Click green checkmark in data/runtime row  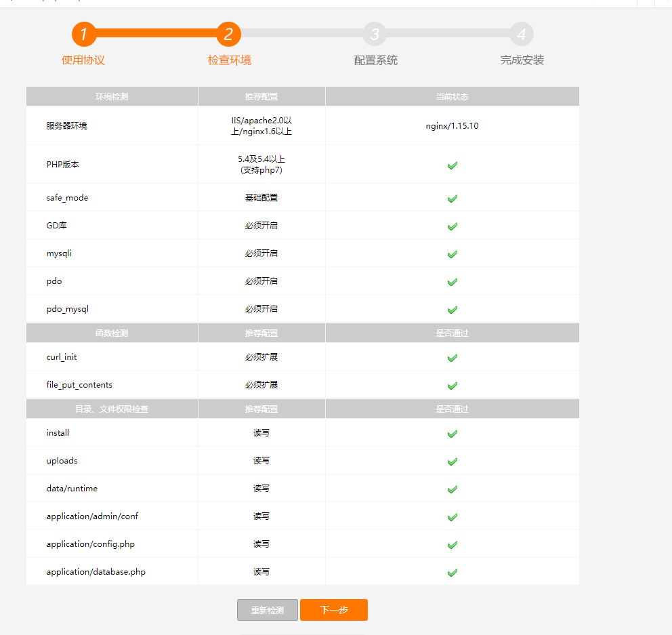point(452,489)
